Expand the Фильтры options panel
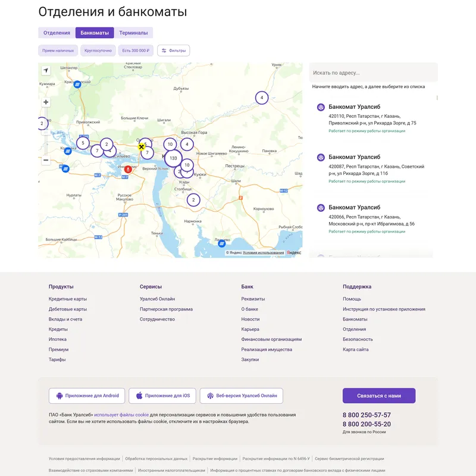The width and height of the screenshot is (476, 476). [x=174, y=51]
